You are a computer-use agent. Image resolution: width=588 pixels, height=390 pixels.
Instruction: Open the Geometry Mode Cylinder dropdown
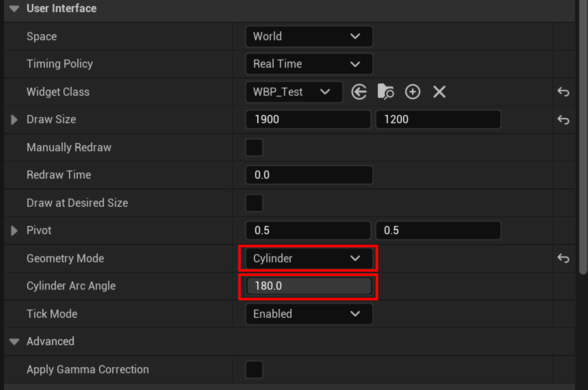pyautogui.click(x=309, y=258)
